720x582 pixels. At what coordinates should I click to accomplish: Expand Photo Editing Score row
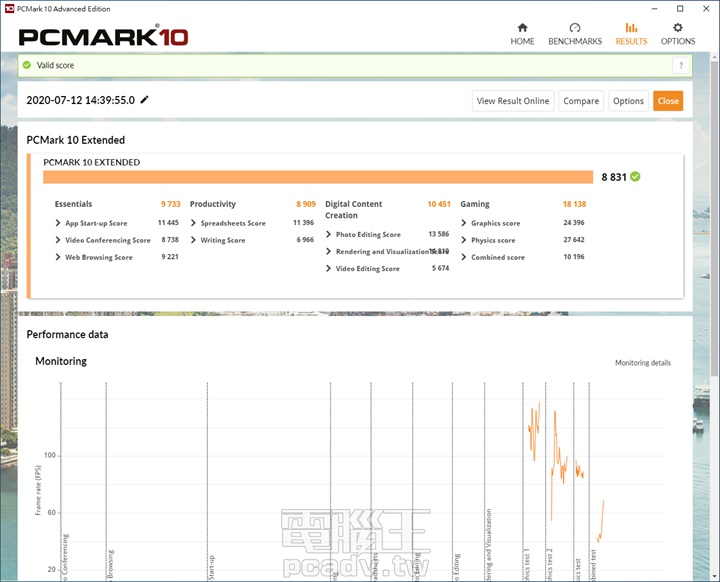330,234
